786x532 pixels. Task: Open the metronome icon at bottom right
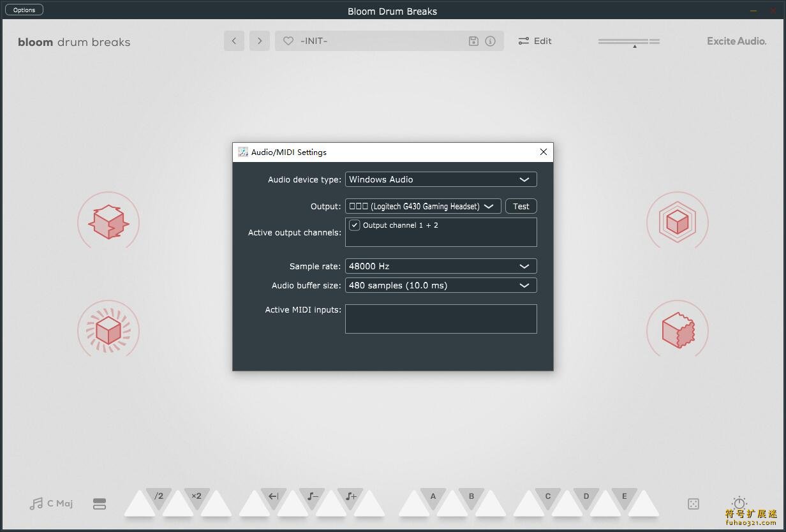pos(739,503)
